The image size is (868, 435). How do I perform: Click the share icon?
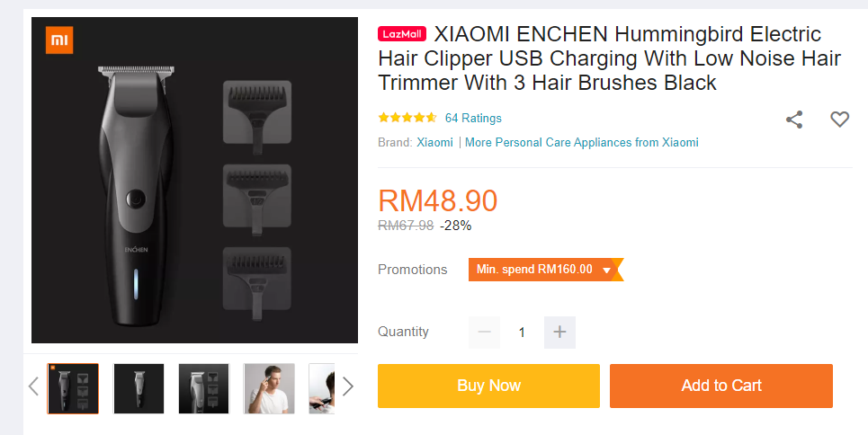(x=794, y=120)
